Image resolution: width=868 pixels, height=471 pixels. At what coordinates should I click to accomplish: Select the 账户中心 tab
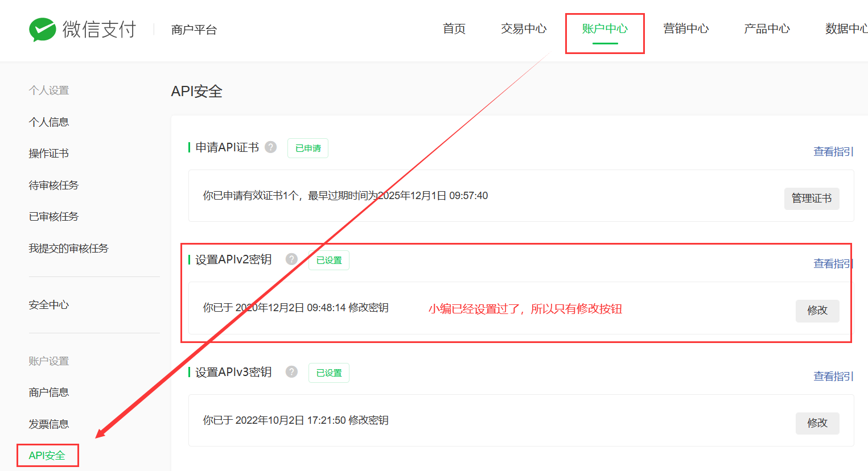[604, 29]
